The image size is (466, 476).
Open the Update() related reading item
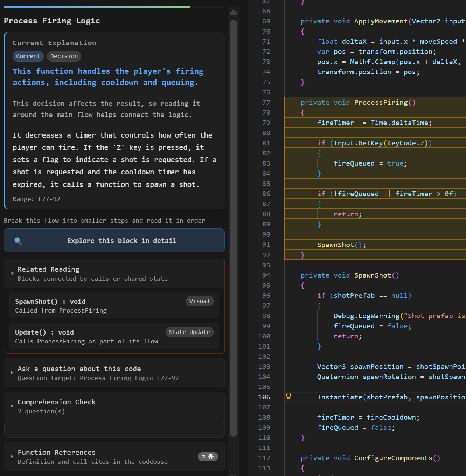114,336
